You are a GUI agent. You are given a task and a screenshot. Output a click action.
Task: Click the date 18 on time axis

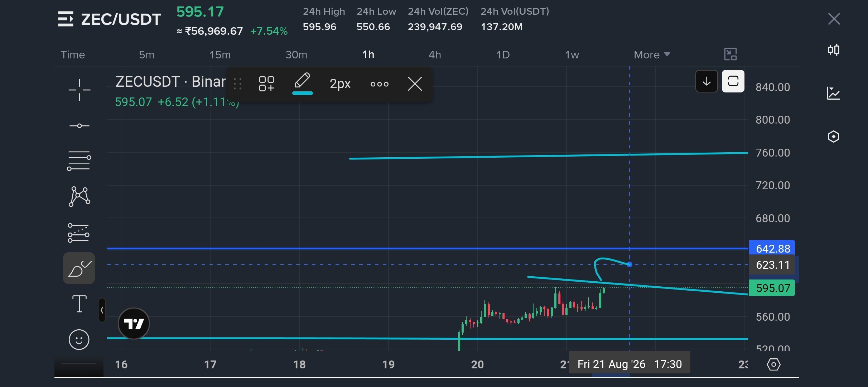[x=299, y=364]
